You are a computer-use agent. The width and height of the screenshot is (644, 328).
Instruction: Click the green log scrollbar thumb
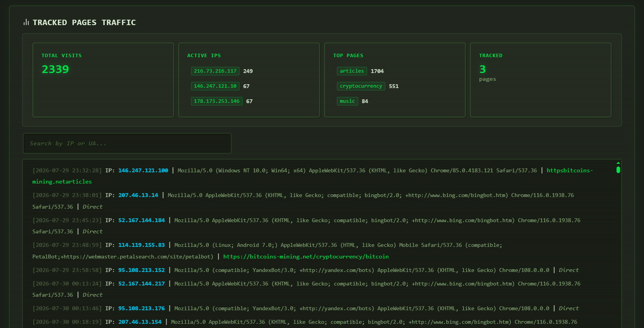[x=618, y=170]
